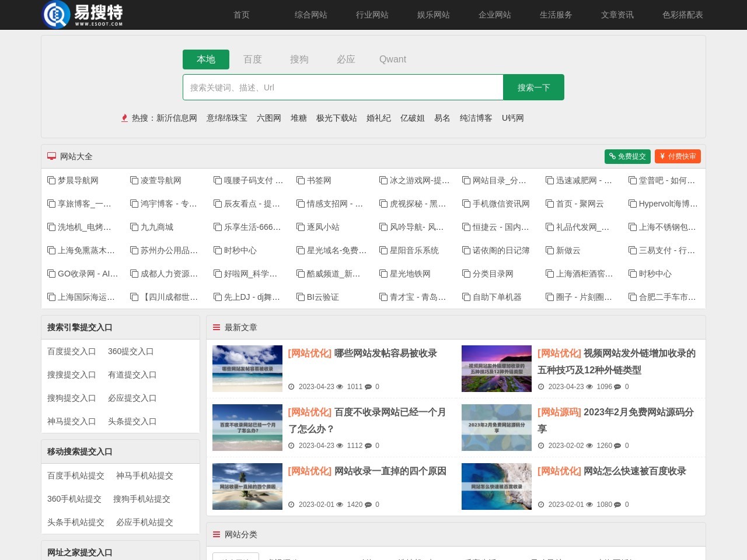Switch search engine to 百度 tab
This screenshot has width=747, height=560.
point(253,60)
